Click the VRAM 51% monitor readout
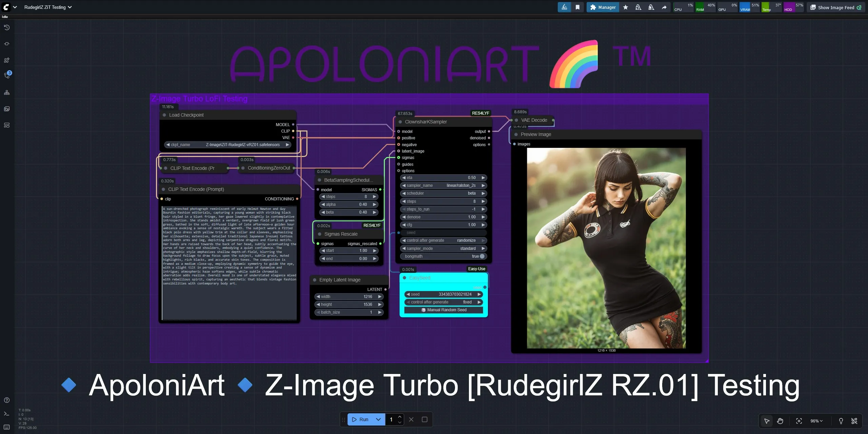Image resolution: width=868 pixels, height=434 pixels. [750, 7]
